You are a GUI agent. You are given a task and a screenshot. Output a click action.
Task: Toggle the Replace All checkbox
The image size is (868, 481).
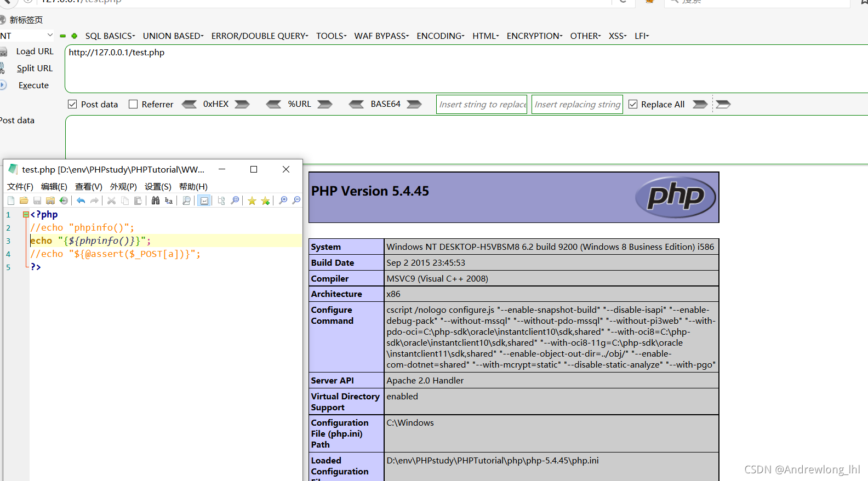633,104
